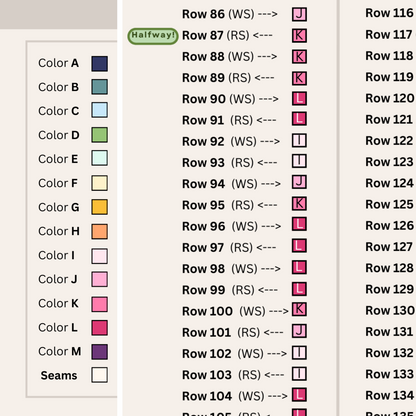Click the J box on Row 94
The height and width of the screenshot is (416, 416).
click(299, 182)
